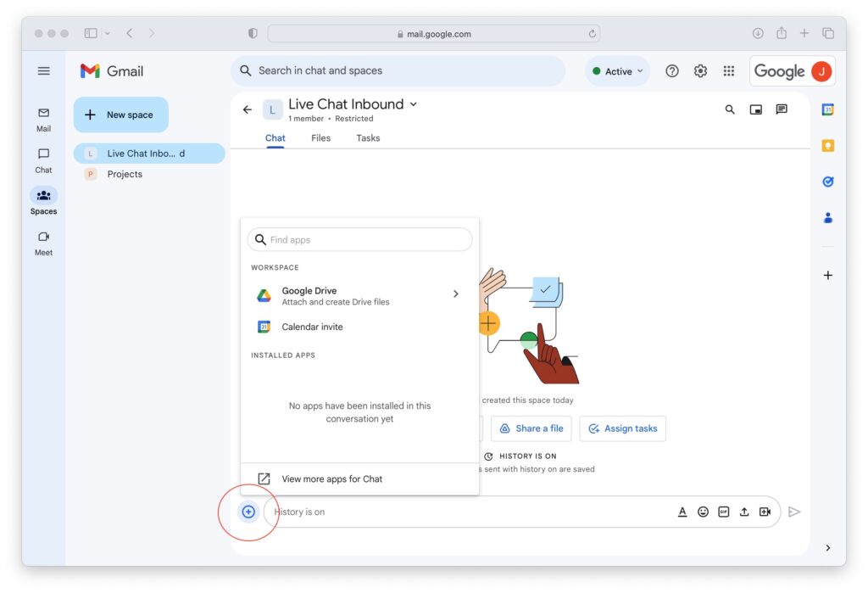Click the circled plus integration menu button
868x593 pixels.
[248, 512]
